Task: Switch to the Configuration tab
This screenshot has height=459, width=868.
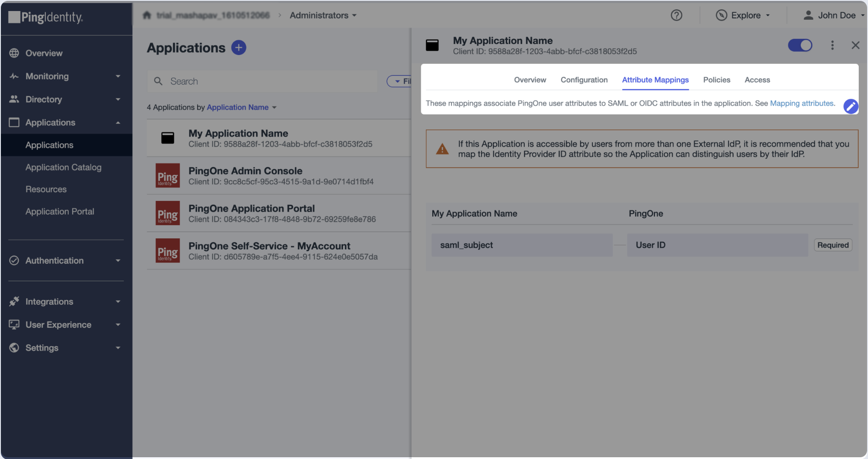Action: click(584, 80)
